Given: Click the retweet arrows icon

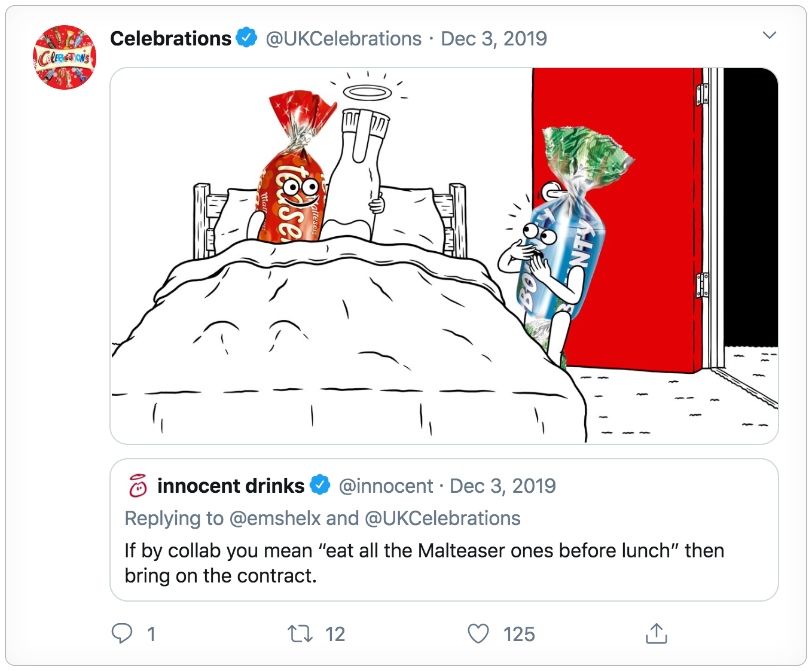Looking at the screenshot, I should 300,634.
